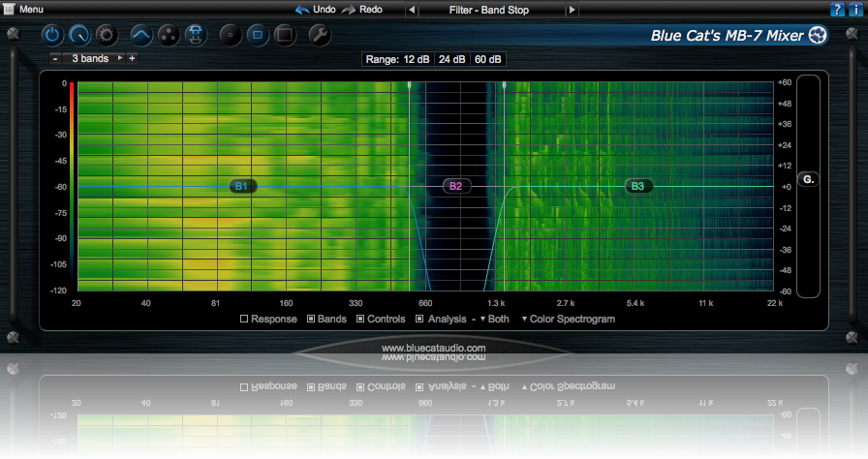Click the three-dots icon in the toolbar

pos(169,36)
